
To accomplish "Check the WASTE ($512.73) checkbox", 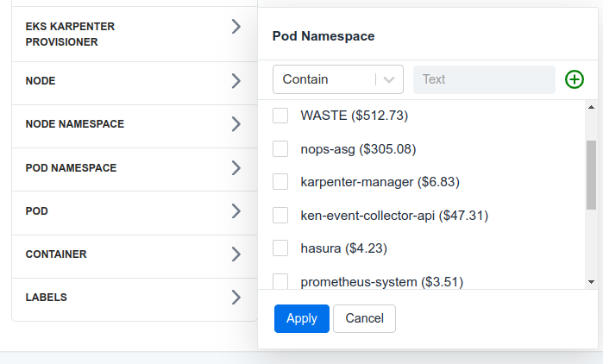I will pyautogui.click(x=280, y=116).
